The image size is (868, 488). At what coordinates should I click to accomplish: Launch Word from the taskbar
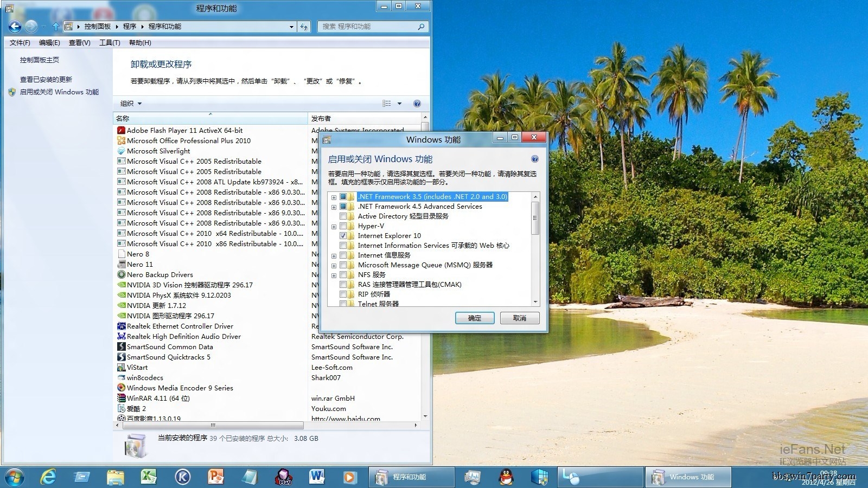click(317, 477)
